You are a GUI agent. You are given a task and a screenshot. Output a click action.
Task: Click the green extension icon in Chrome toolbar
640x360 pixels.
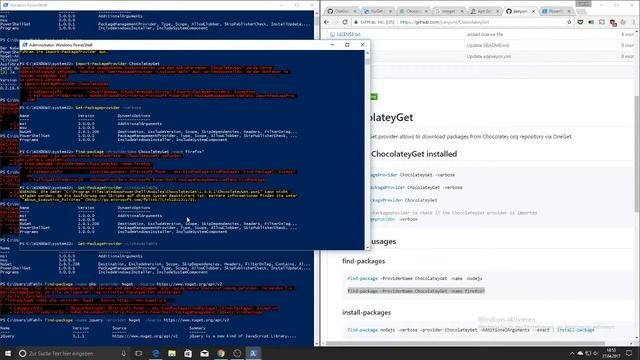(591, 22)
